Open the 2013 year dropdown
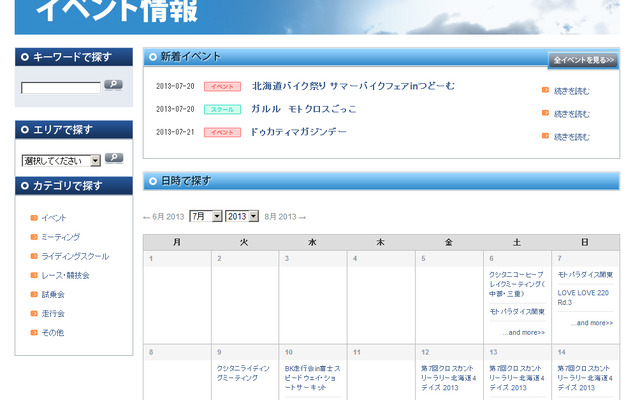The height and width of the screenshot is (400, 640). [x=242, y=216]
